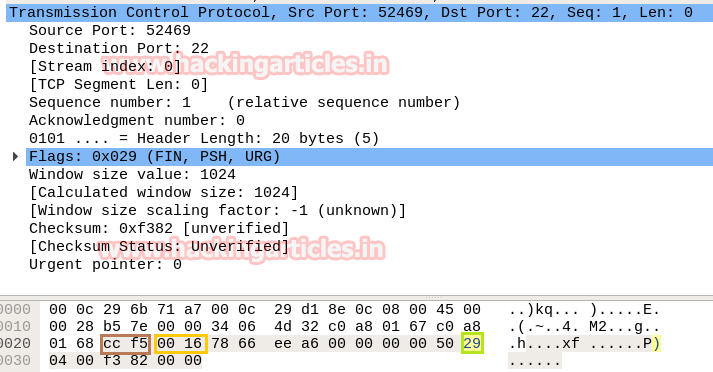
Task: Select the 'Window size scaling factor: -1' row
Action: (x=217, y=211)
